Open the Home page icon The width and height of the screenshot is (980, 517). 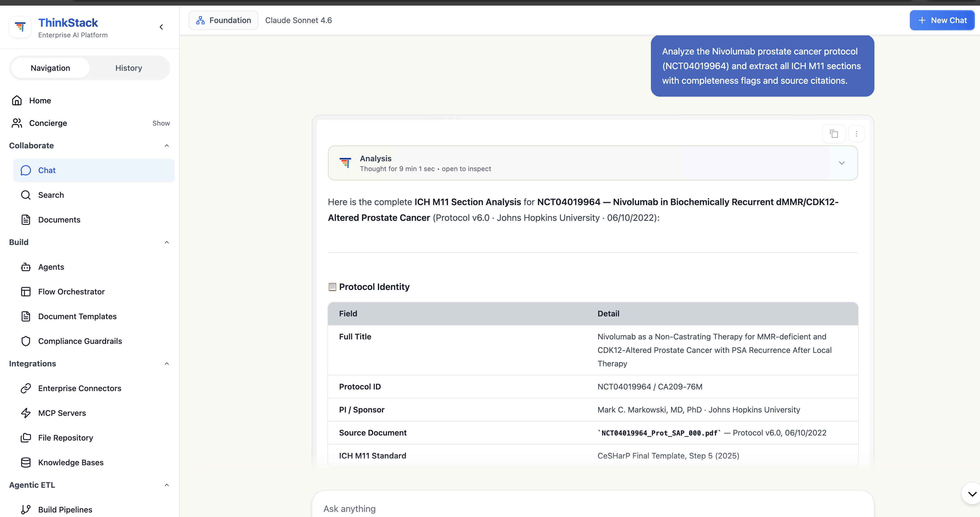(17, 101)
